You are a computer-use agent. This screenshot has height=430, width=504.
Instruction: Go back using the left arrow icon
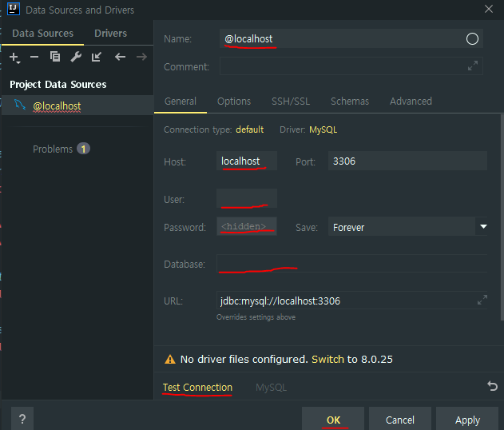tap(120, 57)
